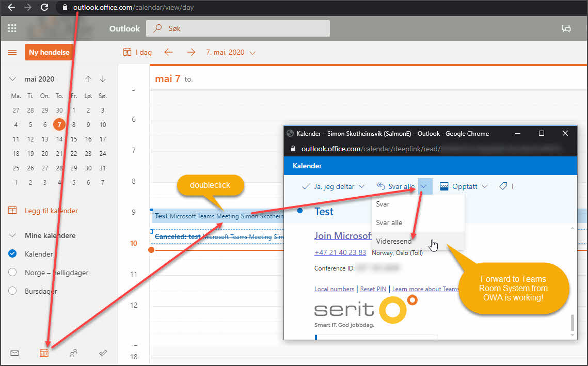Open the 7. mai, 2020 date dropdown

point(231,52)
